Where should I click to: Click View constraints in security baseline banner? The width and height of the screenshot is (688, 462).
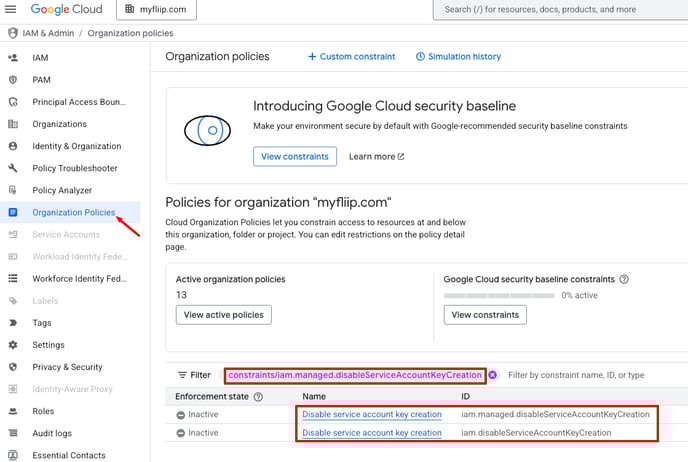295,157
